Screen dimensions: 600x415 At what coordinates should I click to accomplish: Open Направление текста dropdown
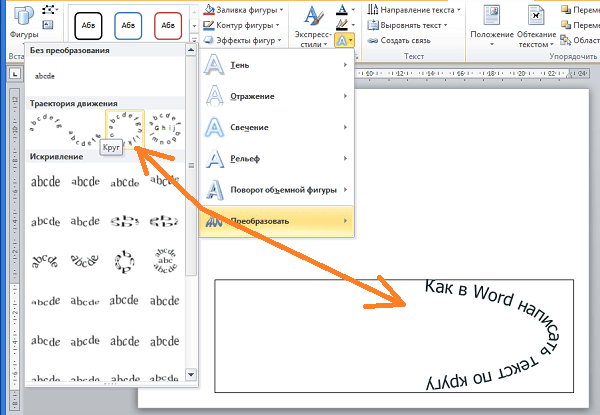click(414, 10)
